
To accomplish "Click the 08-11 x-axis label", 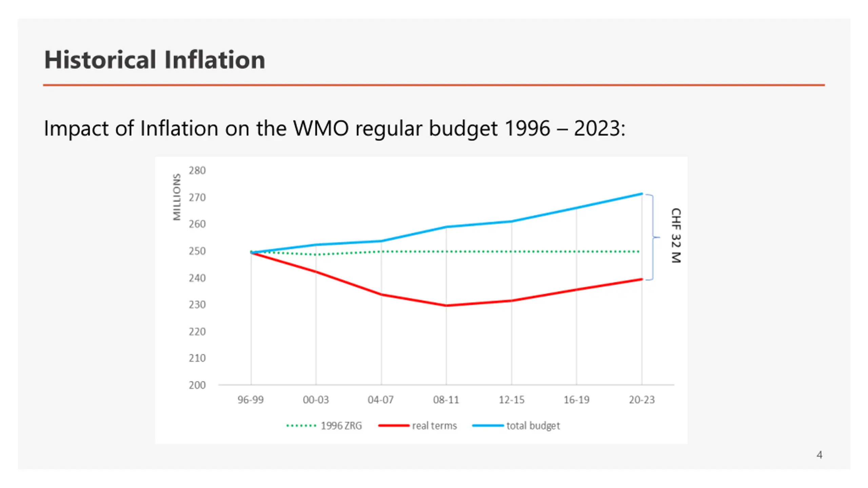I will (x=446, y=400).
